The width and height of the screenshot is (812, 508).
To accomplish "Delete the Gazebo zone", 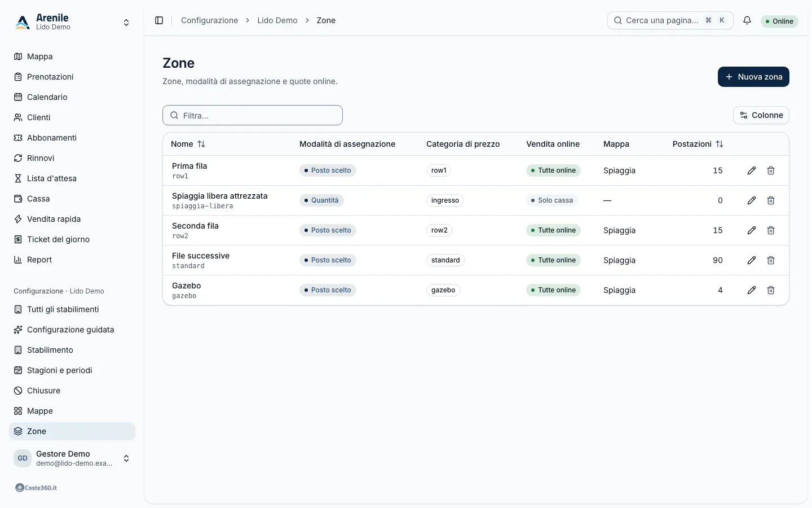I will (x=771, y=290).
